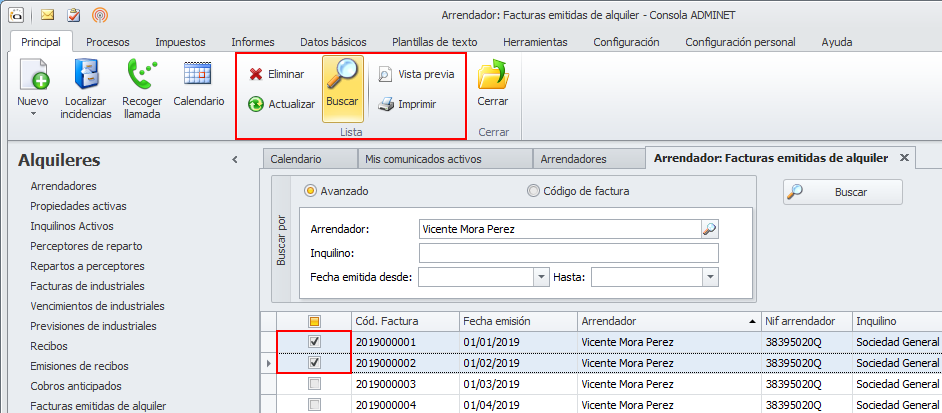The width and height of the screenshot is (942, 413).
Task: Sort by Cód. Factura column header
Action: pyautogui.click(x=406, y=321)
